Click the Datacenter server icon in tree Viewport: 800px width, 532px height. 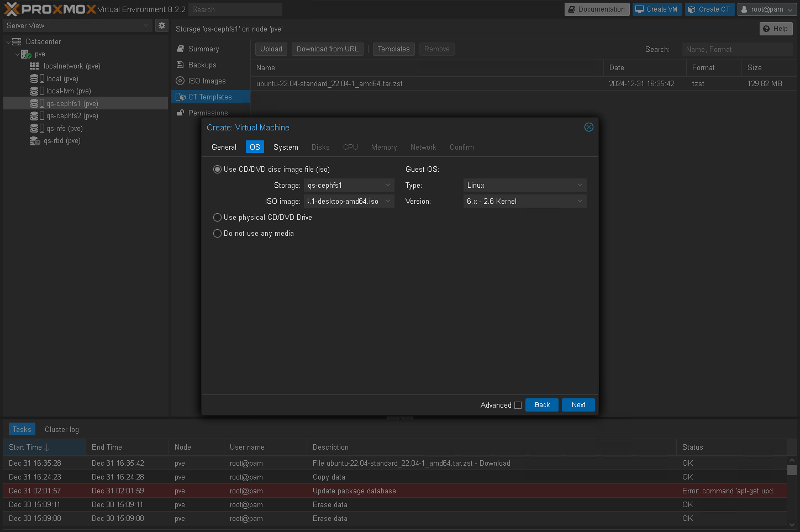coord(17,42)
